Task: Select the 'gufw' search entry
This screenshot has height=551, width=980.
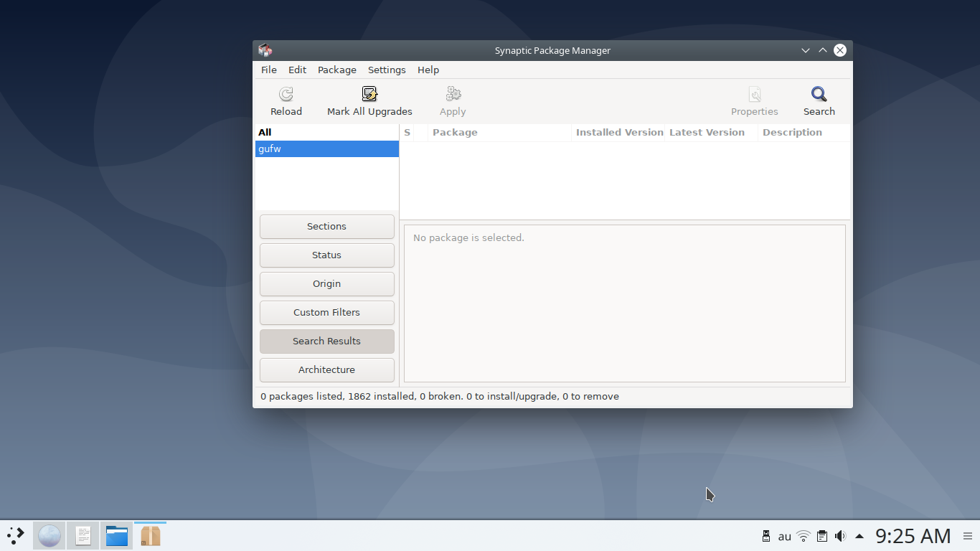Action: pos(327,149)
